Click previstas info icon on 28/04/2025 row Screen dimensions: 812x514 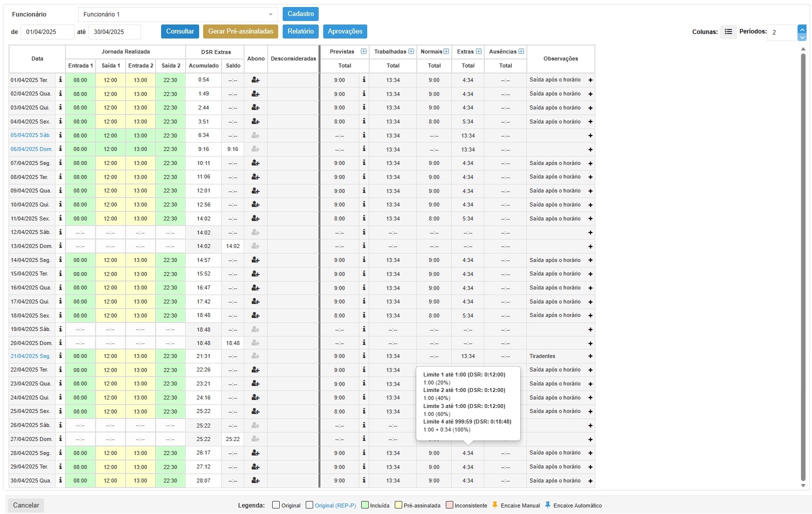[x=364, y=452]
